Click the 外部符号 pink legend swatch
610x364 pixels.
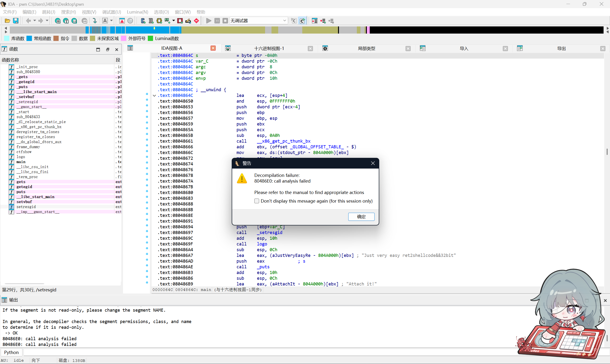(x=123, y=38)
